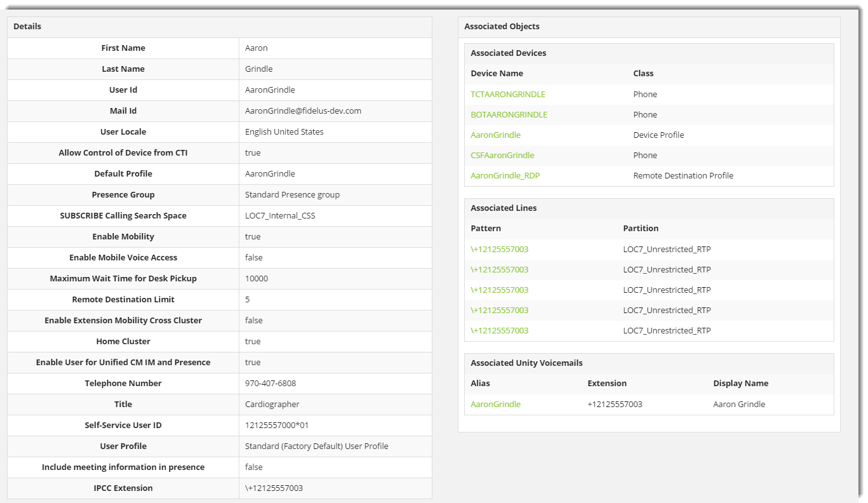Image resolution: width=868 pixels, height=503 pixels.
Task: Click the 'Partition' column header
Action: click(641, 228)
